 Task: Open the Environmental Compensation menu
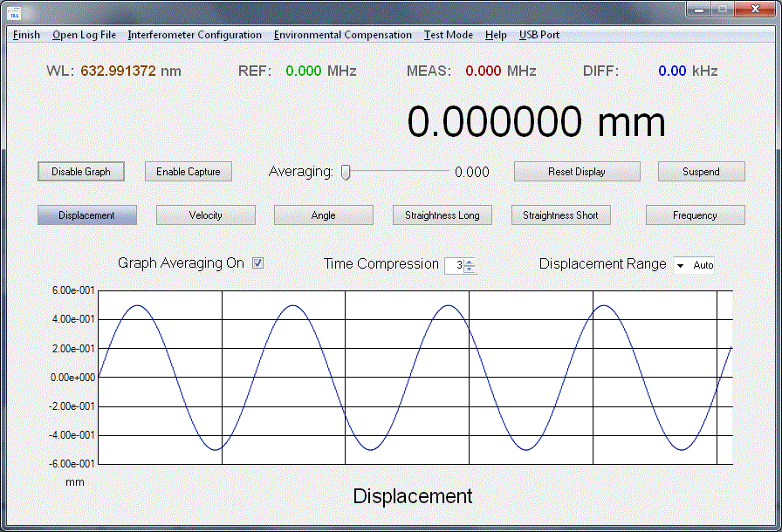[x=342, y=35]
